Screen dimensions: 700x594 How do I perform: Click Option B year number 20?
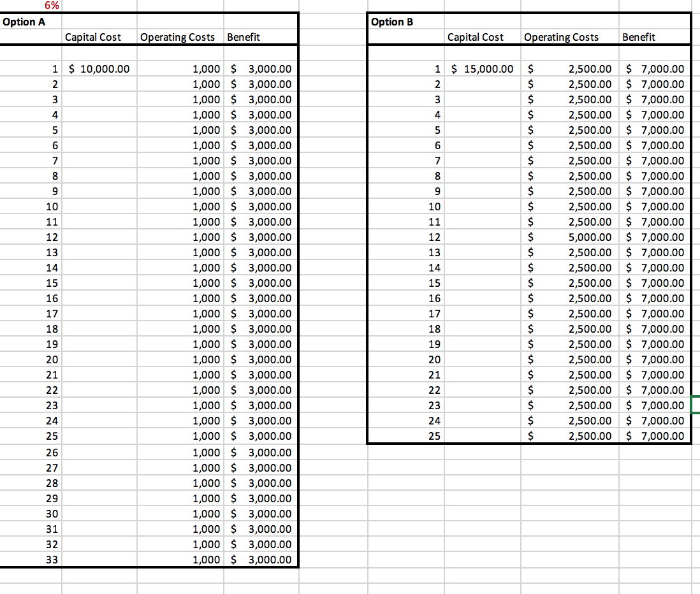coord(406,359)
